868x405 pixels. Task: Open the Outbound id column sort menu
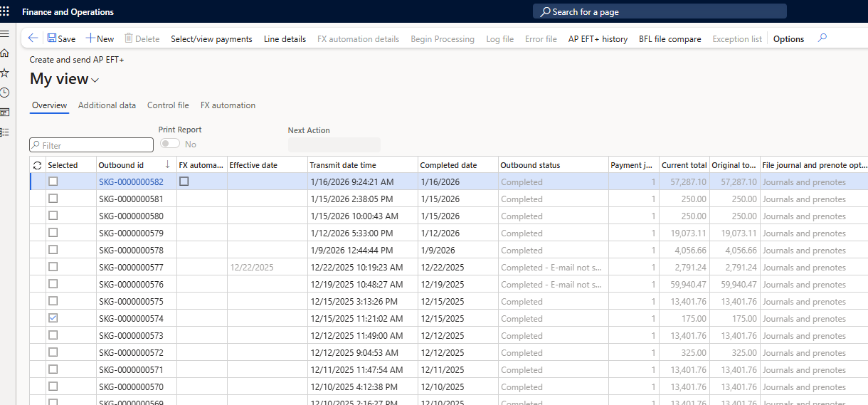point(167,165)
